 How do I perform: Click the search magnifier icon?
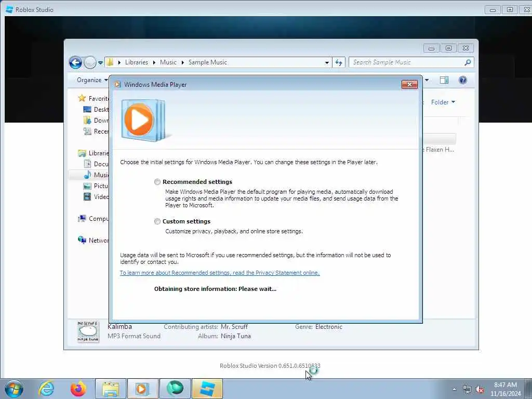pos(468,62)
